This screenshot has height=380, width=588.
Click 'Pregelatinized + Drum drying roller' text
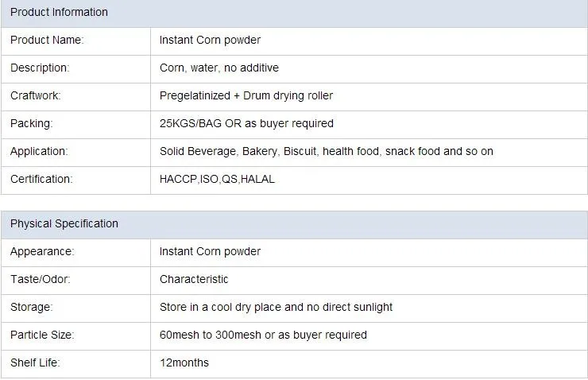pyautogui.click(x=246, y=95)
